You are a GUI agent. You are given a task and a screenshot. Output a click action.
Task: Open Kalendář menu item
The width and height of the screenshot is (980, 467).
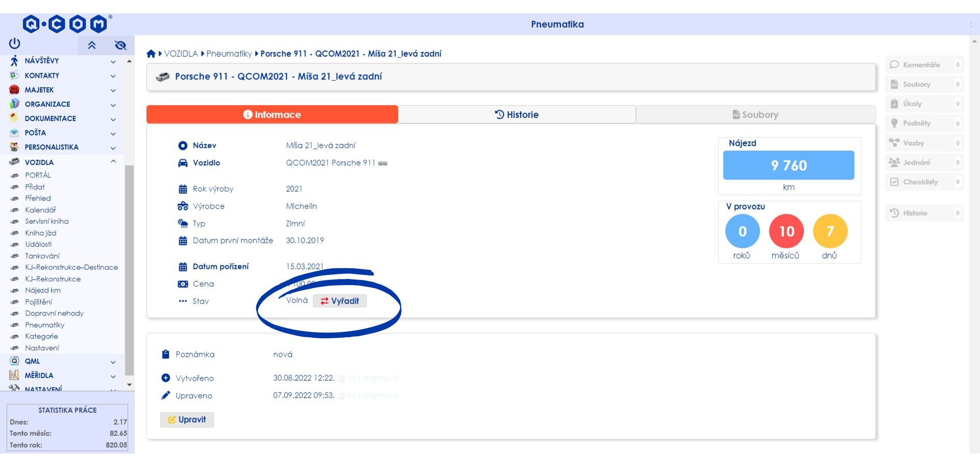tap(40, 210)
